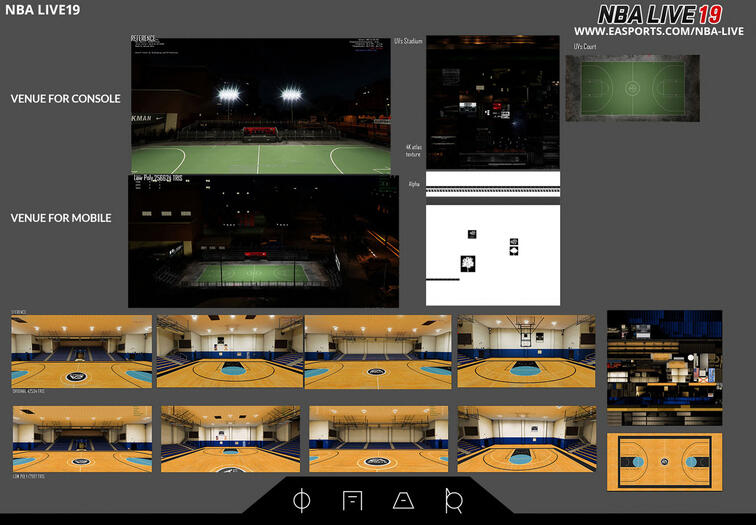756x525 pixels.
Task: Select the wooden basketball court top-down texture
Action: click(664, 462)
